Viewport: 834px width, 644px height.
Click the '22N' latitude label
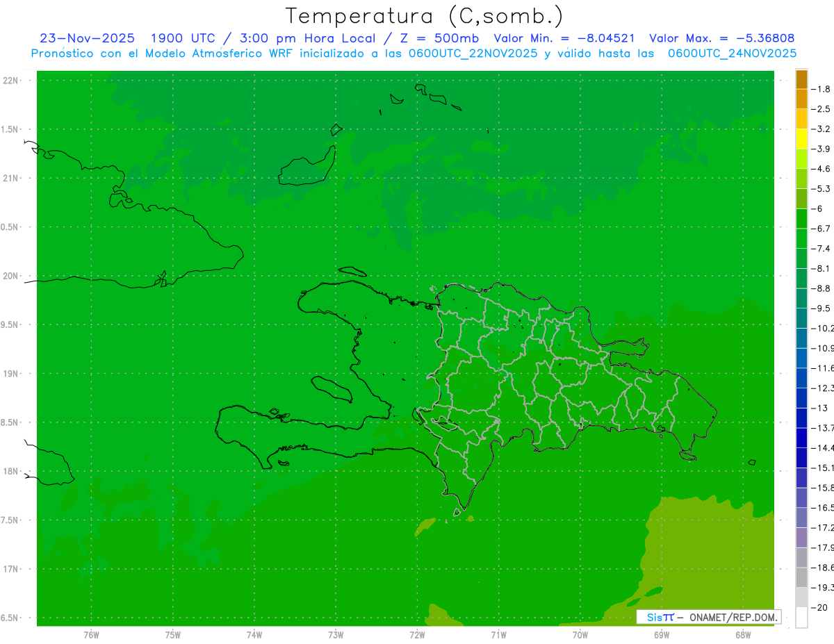[10, 81]
